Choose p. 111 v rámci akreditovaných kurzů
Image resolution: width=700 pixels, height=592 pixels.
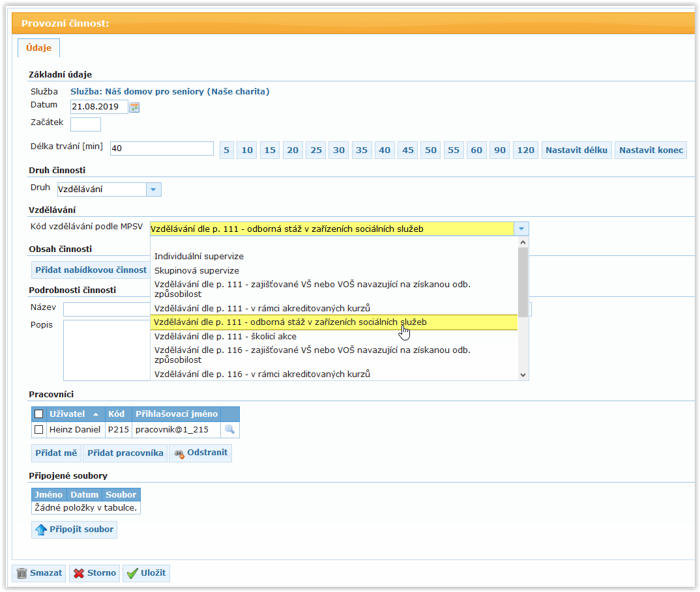(x=334, y=308)
